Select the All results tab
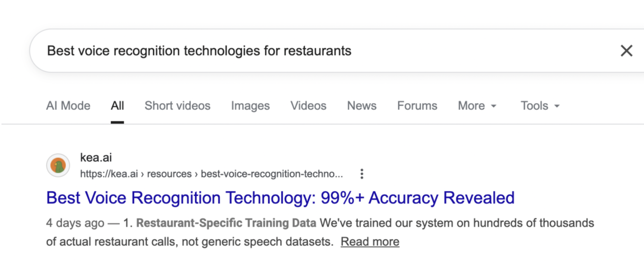644x266 pixels. click(117, 106)
